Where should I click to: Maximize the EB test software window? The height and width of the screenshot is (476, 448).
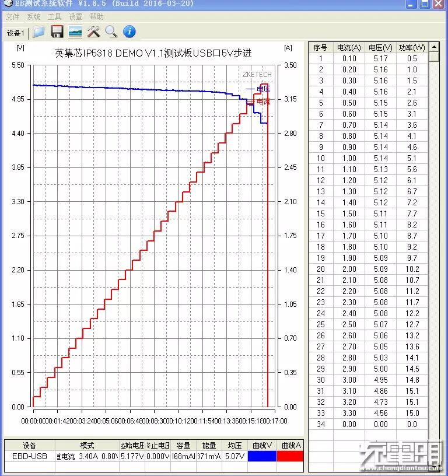point(425,4)
